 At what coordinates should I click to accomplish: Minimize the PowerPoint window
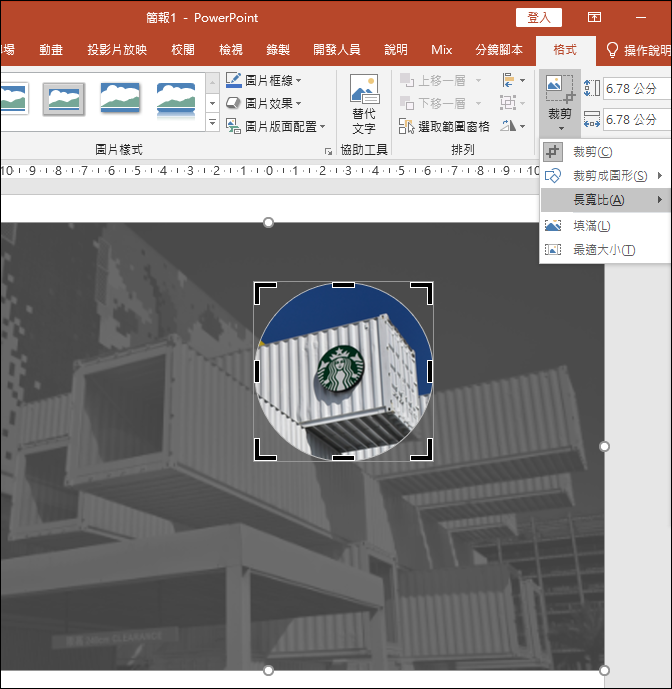coord(641,18)
